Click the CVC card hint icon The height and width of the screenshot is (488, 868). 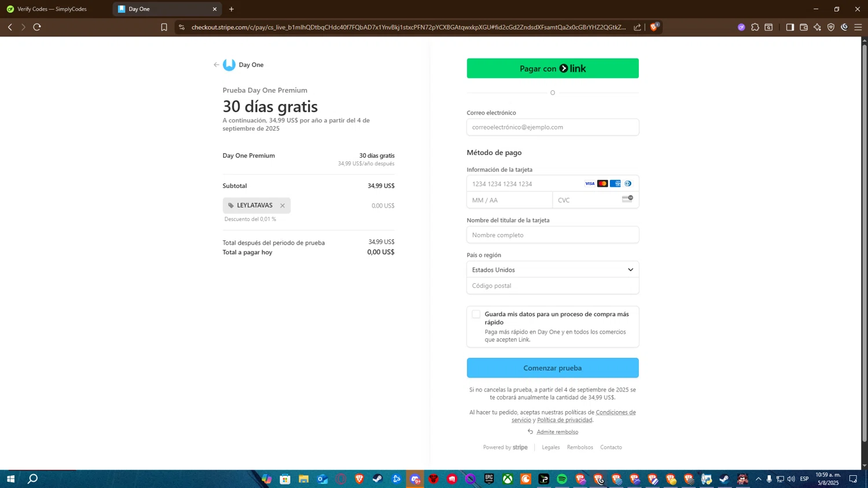click(x=627, y=199)
